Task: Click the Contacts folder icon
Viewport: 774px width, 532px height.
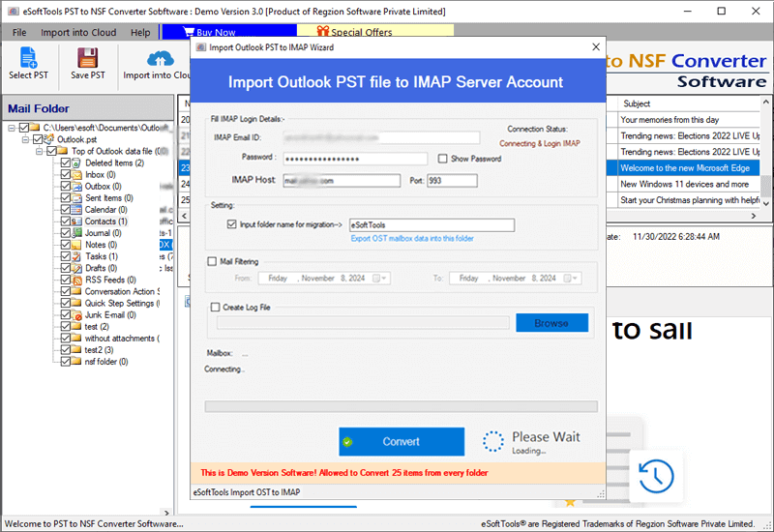Action: click(x=76, y=222)
